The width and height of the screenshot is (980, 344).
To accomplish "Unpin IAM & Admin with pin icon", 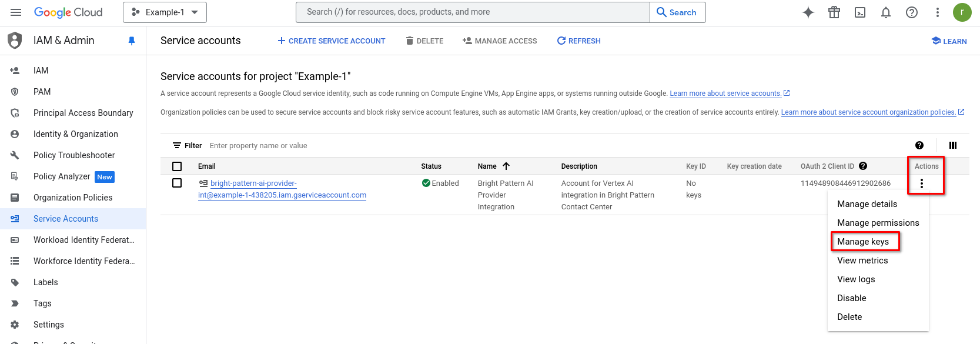I will 132,41.
